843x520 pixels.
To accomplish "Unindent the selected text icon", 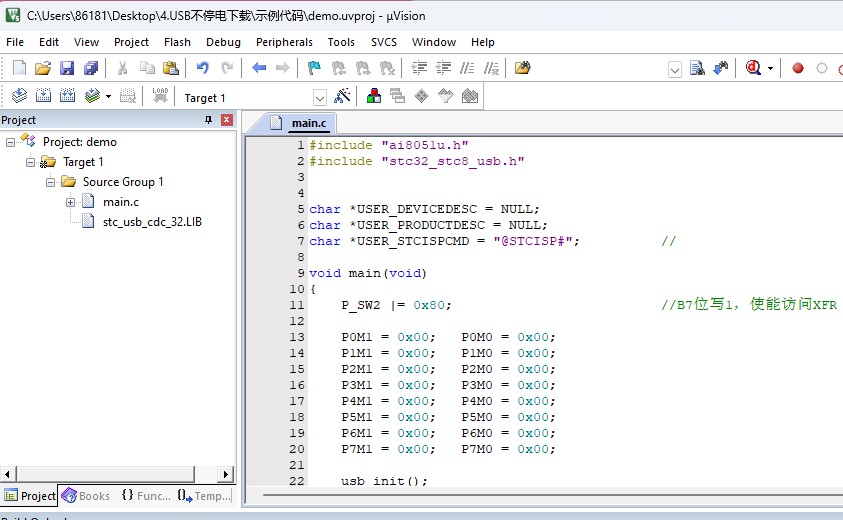I will coord(444,68).
